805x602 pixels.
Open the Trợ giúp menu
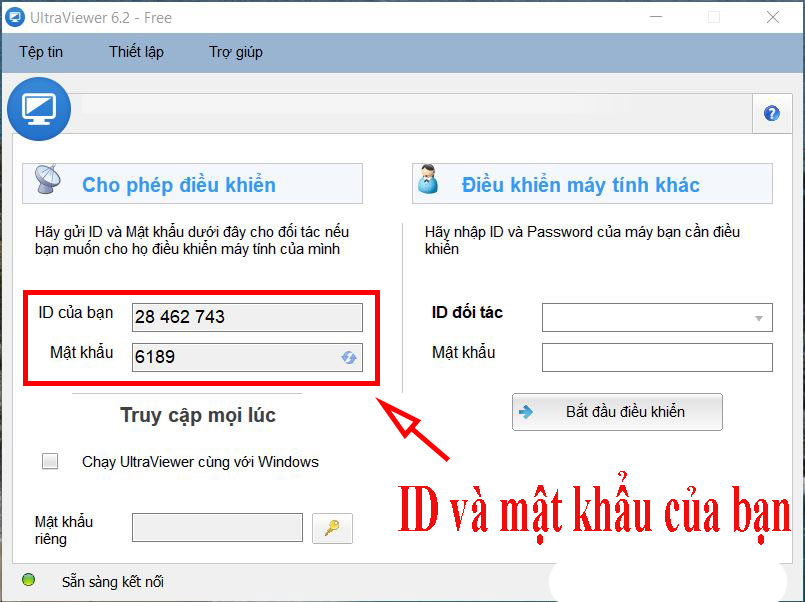[x=236, y=52]
